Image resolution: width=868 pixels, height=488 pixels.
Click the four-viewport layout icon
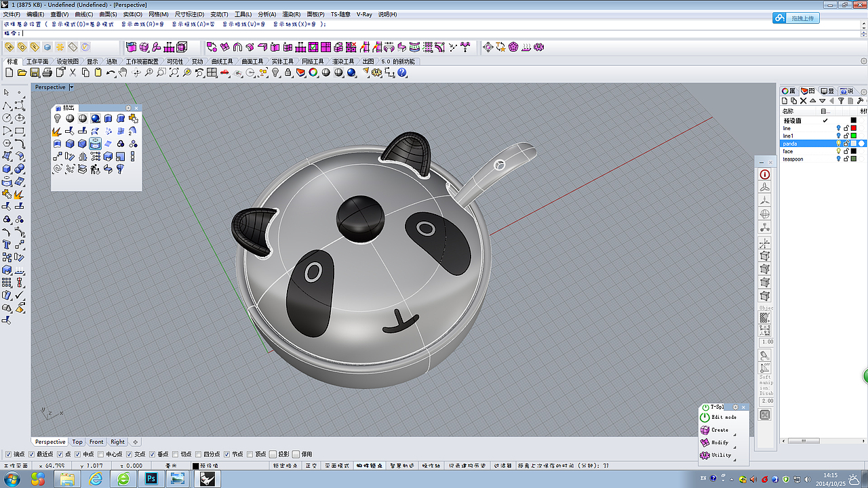click(x=212, y=73)
